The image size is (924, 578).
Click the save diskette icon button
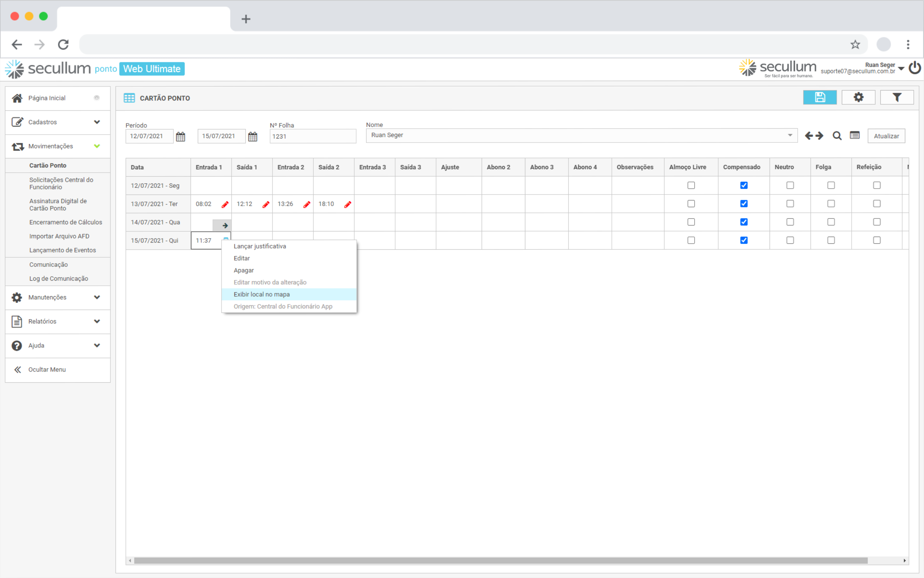pyautogui.click(x=819, y=98)
